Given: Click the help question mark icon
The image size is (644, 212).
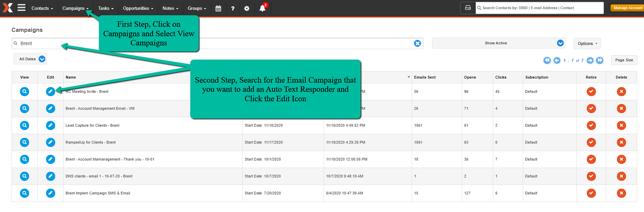Looking at the screenshot, I should pos(233,8).
